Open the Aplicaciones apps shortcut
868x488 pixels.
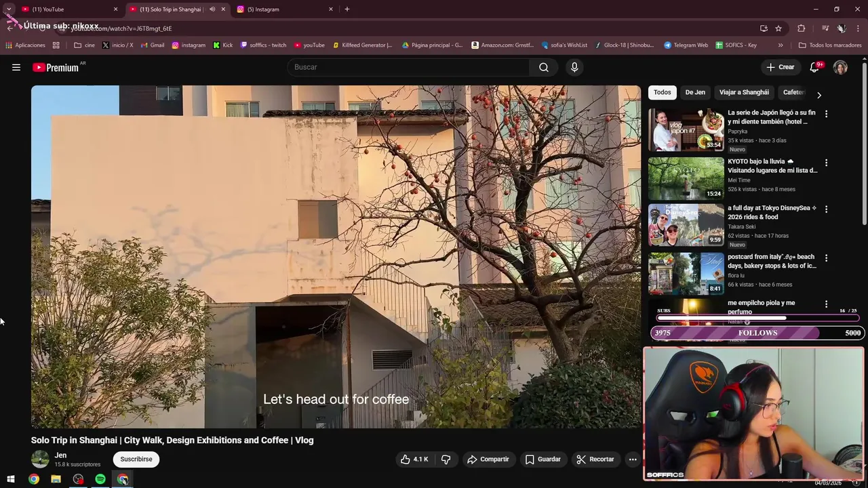tap(25, 45)
